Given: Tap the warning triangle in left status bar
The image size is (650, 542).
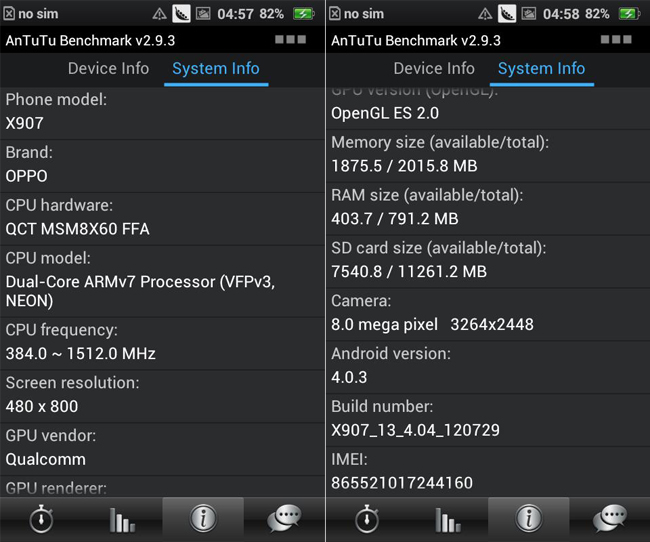Looking at the screenshot, I should point(160,14).
